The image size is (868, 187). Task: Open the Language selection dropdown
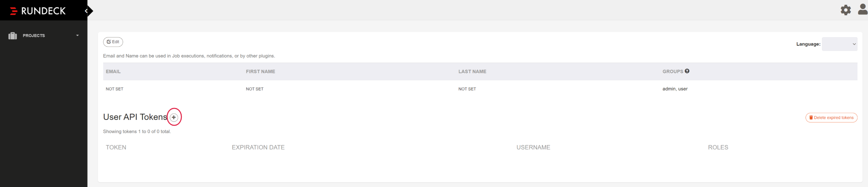click(x=839, y=44)
